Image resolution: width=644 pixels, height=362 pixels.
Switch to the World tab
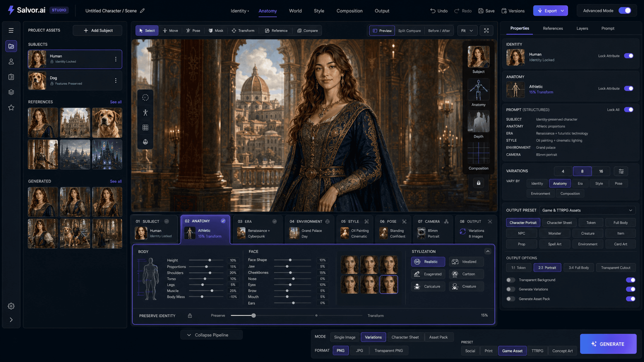click(x=295, y=11)
